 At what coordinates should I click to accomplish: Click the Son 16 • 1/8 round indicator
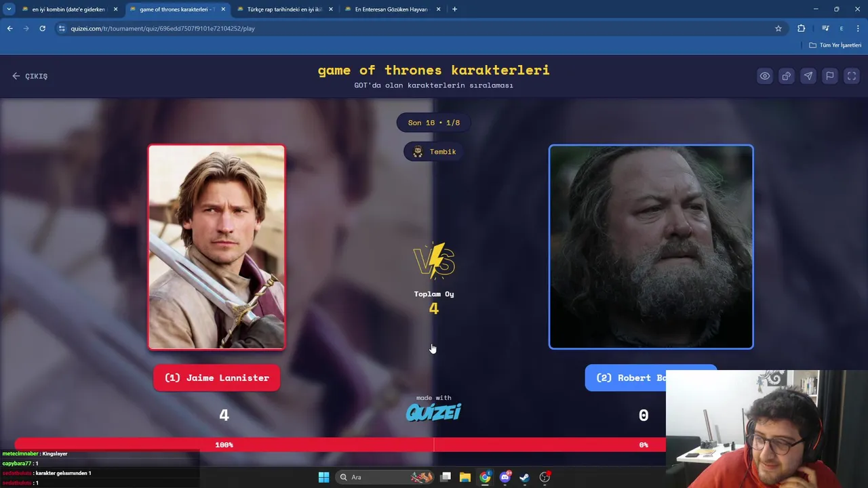(x=434, y=123)
